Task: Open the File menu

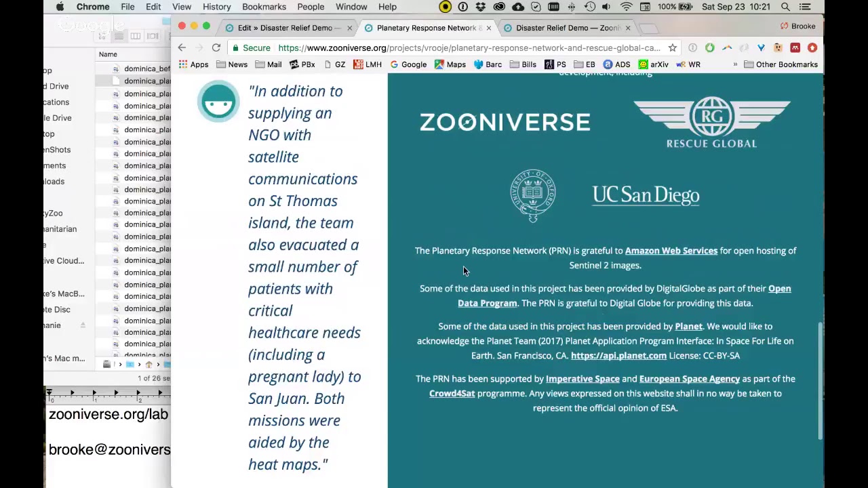Action: [127, 7]
